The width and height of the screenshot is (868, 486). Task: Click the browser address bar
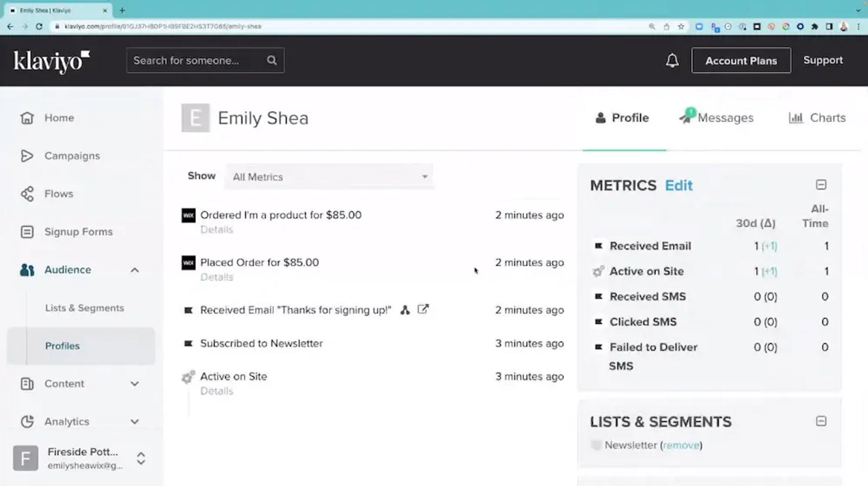tap(347, 26)
